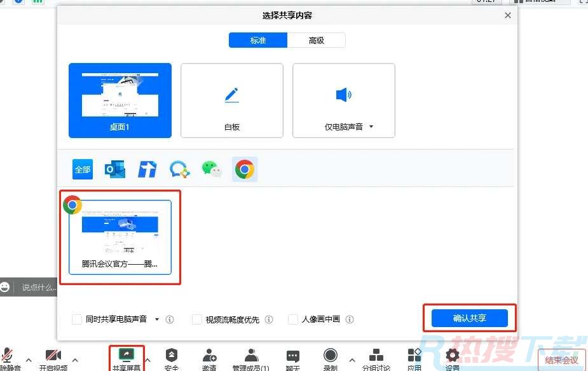Enable 视频流畅度优先 checkbox
588x371 pixels.
[197, 319]
